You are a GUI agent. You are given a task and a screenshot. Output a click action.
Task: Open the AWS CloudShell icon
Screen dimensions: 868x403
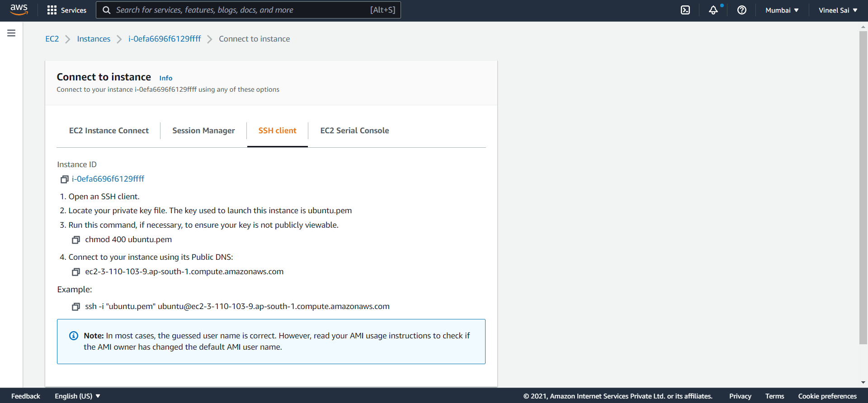[685, 10]
